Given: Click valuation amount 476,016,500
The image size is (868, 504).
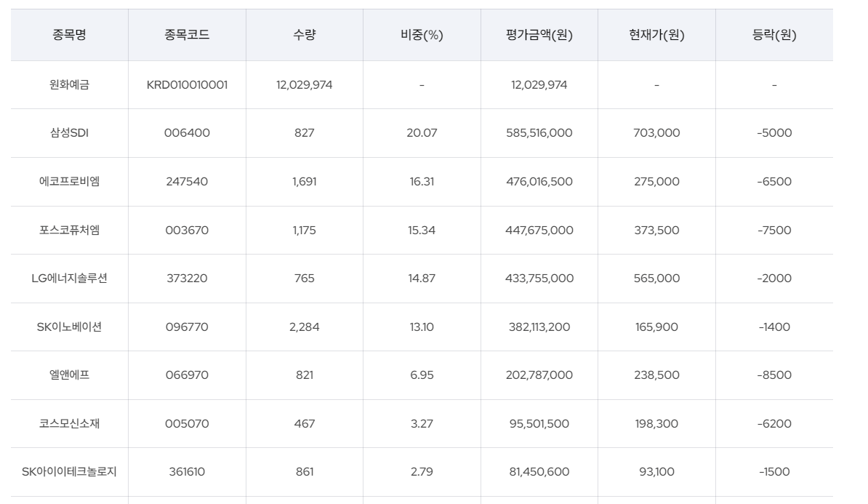Looking at the screenshot, I should pos(539,182).
